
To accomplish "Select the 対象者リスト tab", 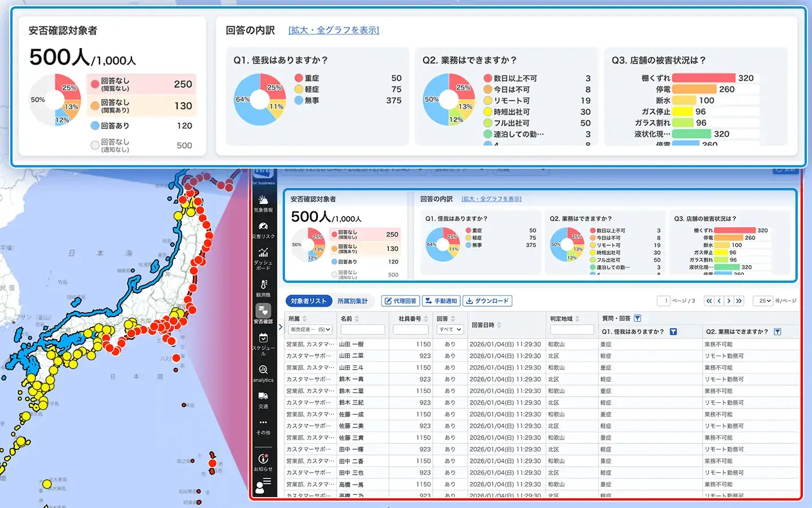I will click(308, 301).
